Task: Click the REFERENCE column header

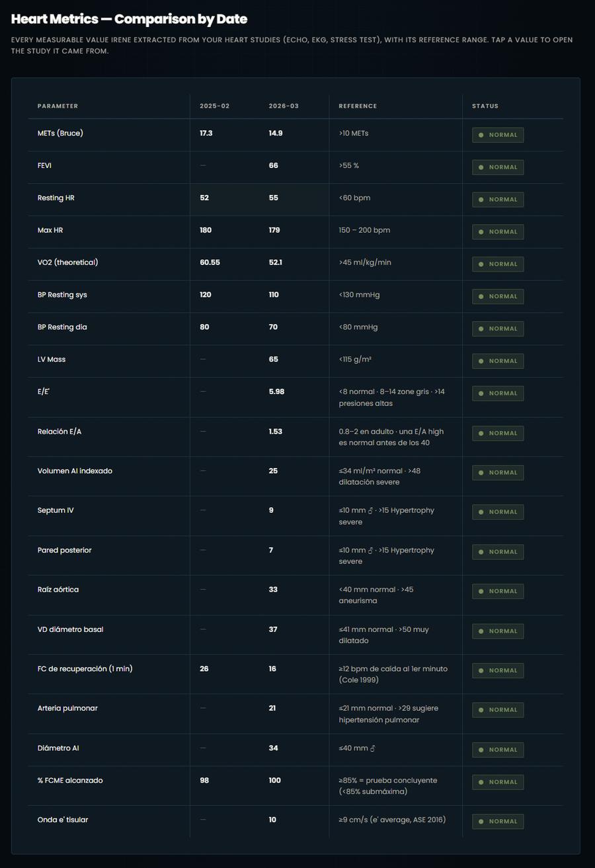Action: [358, 106]
